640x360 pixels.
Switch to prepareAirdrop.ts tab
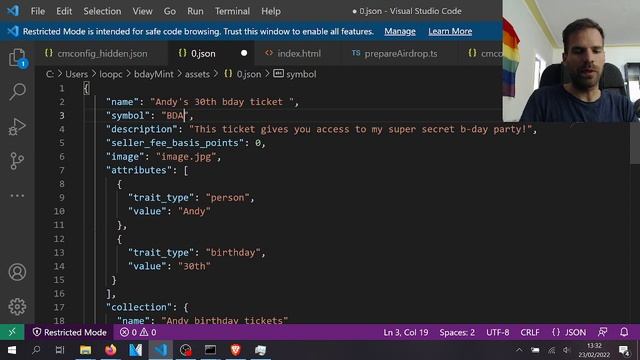pyautogui.click(x=400, y=53)
